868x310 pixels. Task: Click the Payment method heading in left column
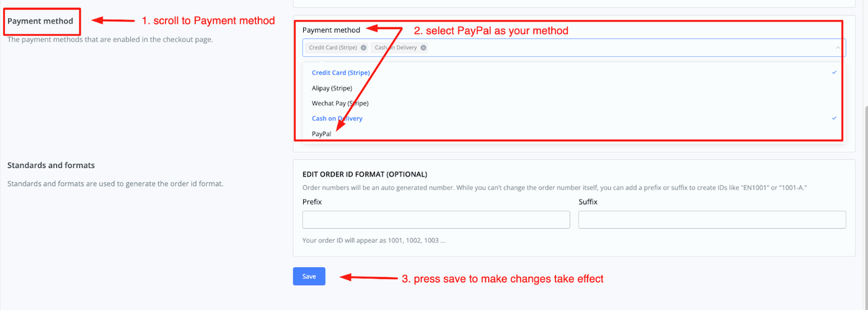point(40,21)
